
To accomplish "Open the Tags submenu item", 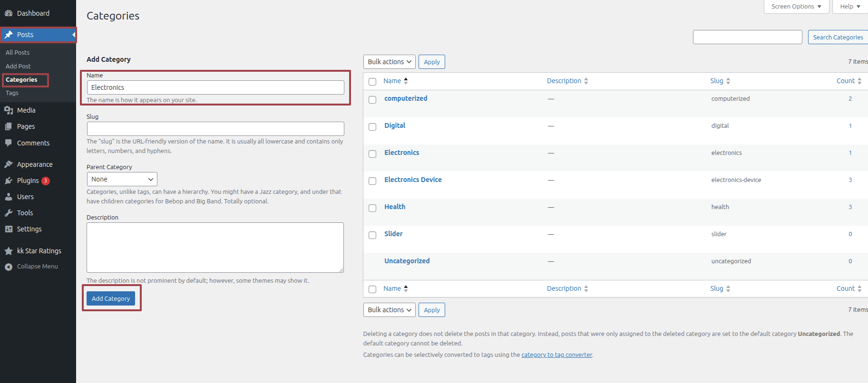I will pos(12,93).
